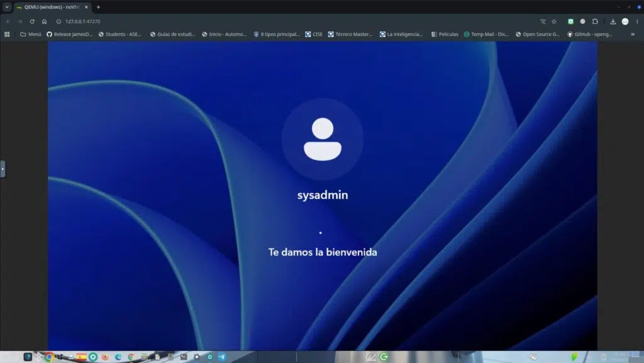Open browser Downloads
This screenshot has width=644, height=363.
pos(613,21)
